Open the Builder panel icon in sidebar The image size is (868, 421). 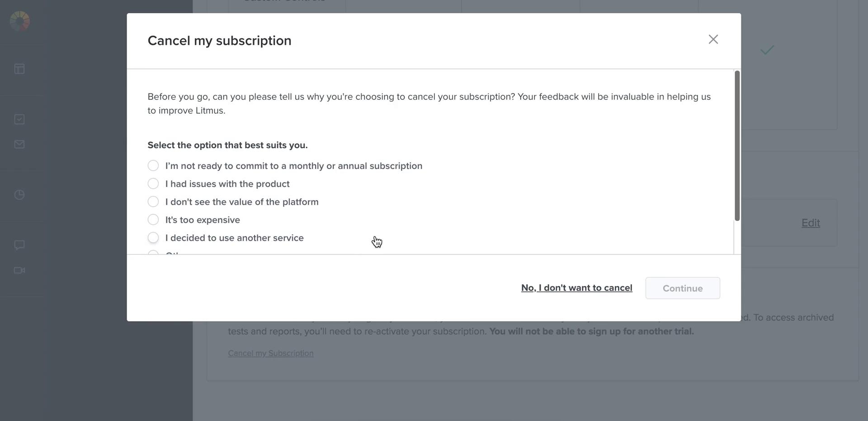(x=19, y=69)
